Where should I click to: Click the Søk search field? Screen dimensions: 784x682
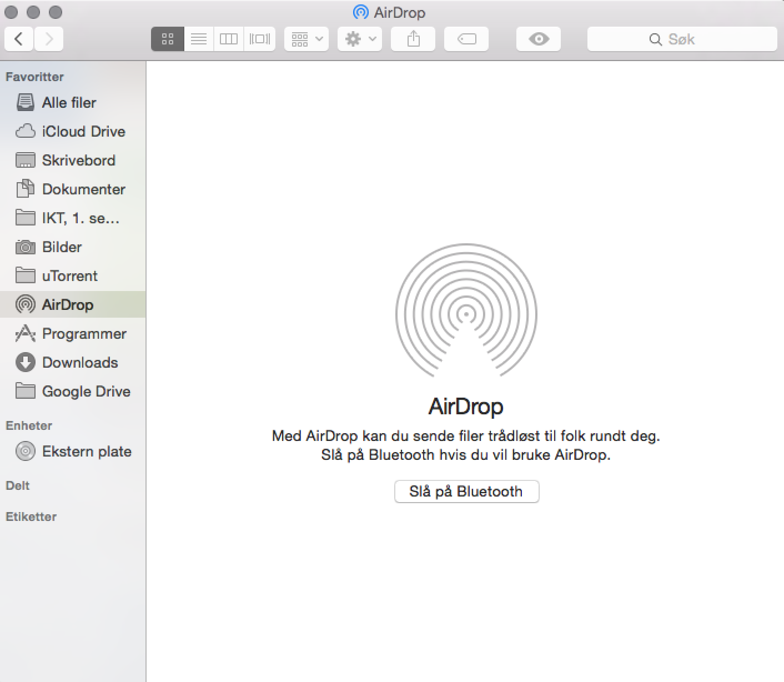point(682,39)
